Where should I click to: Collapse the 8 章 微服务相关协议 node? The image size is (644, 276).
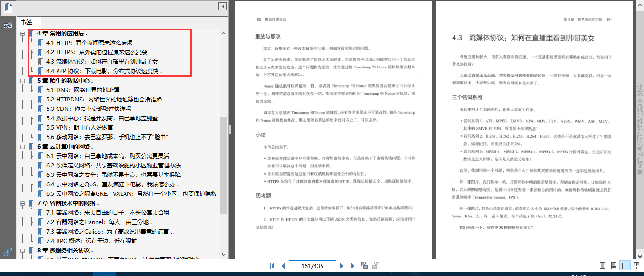point(22,251)
